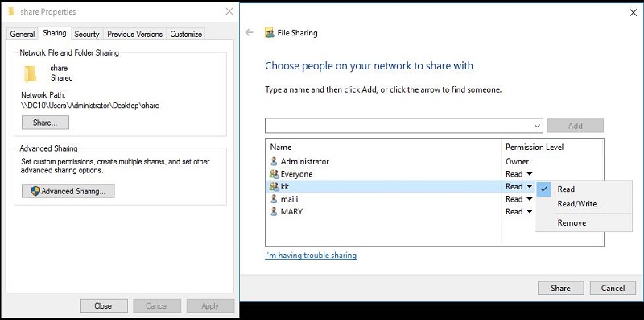Open maili's Read permission dropdown

[519, 199]
